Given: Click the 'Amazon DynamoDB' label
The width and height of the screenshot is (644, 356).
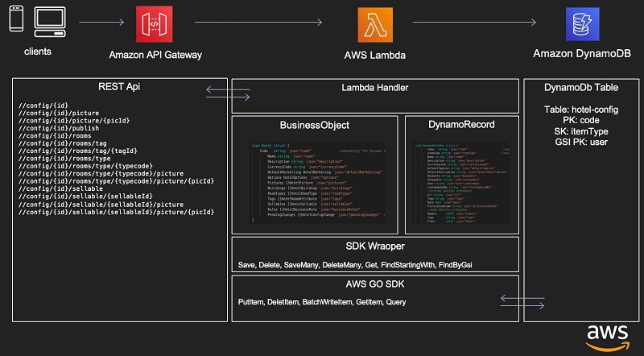Looking at the screenshot, I should point(582,53).
